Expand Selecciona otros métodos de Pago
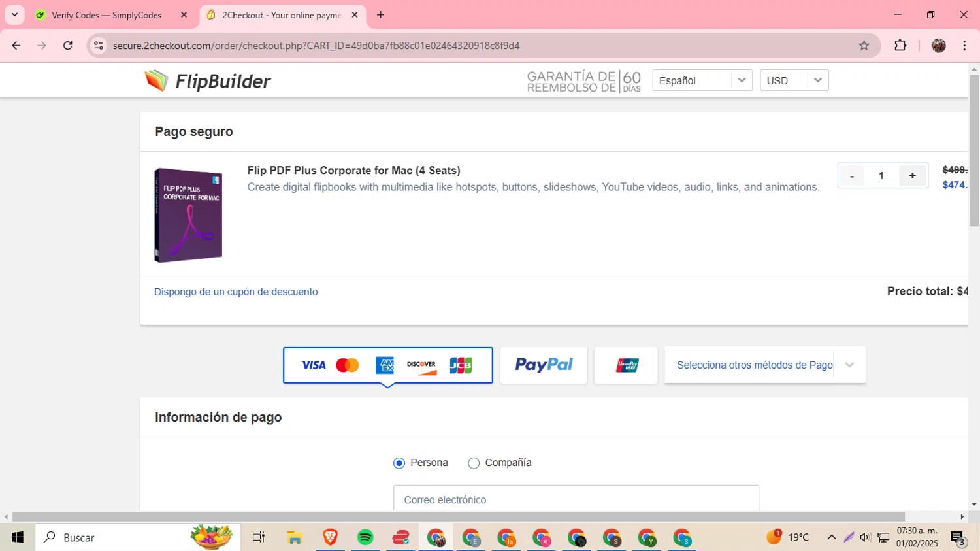Viewport: 980px width, 551px height. [764, 365]
